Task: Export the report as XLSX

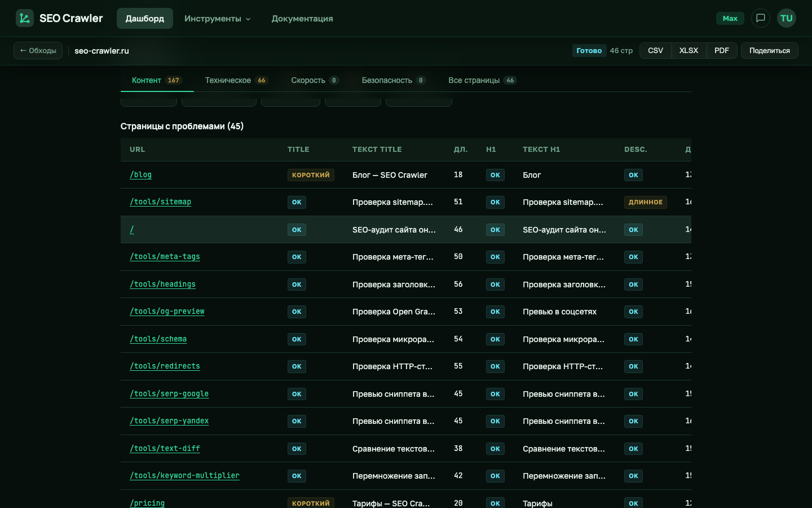Action: click(x=689, y=51)
